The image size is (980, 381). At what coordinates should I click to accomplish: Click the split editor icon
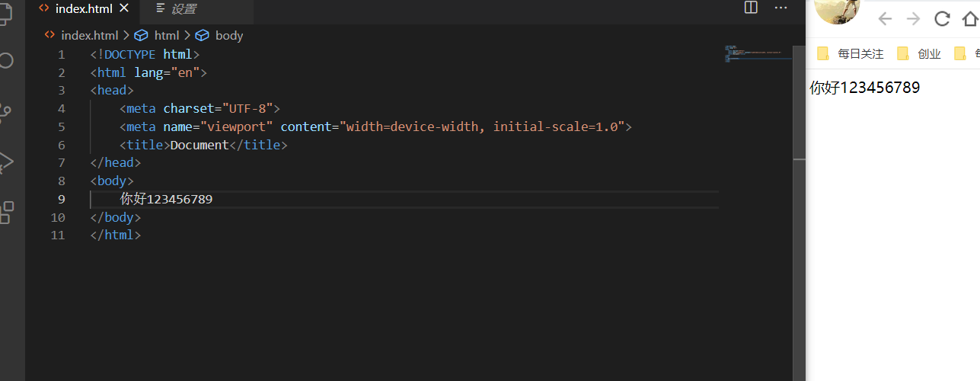[x=751, y=8]
